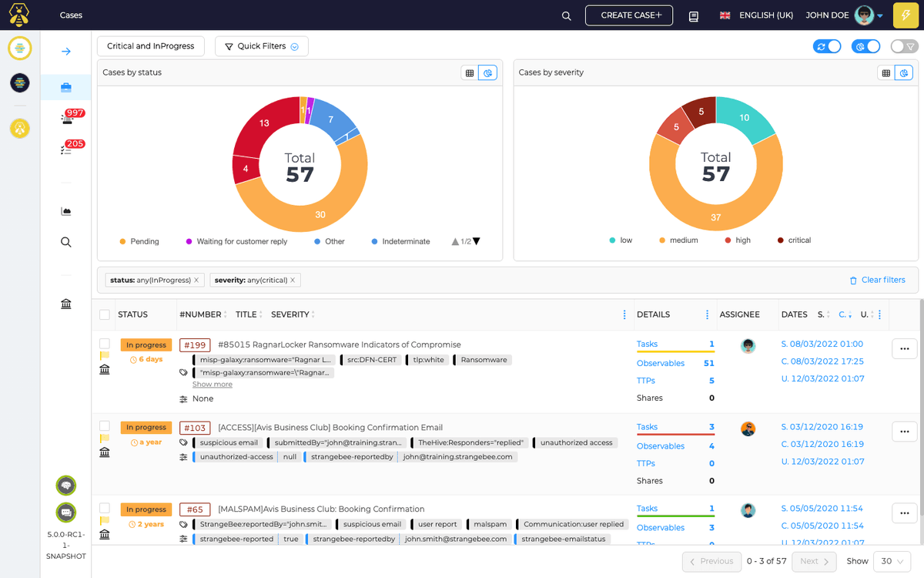Click Clear filters link
Viewport: 924px width, 578px height.
click(x=877, y=280)
